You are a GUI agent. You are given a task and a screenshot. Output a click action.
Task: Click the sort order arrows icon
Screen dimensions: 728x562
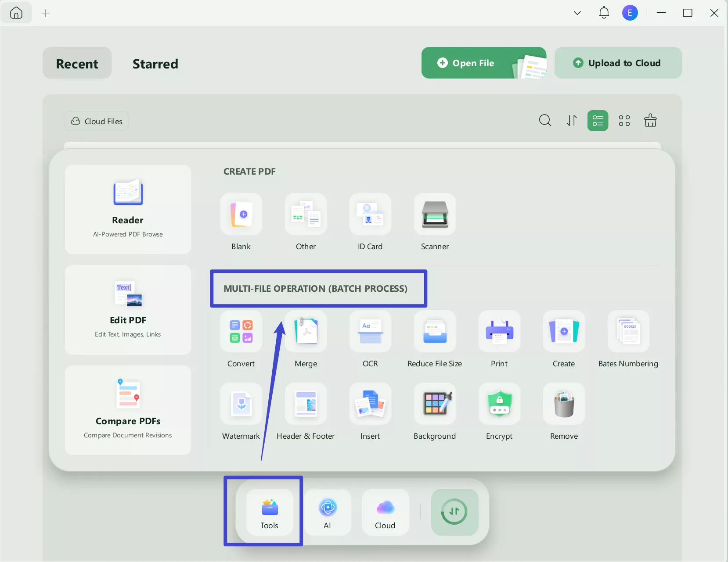571,120
